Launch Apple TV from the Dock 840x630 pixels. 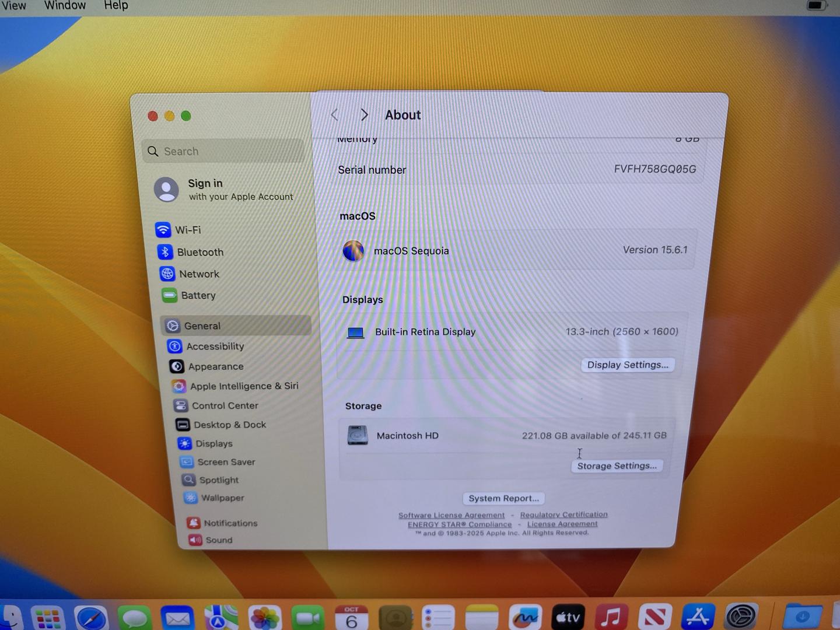coord(568,617)
